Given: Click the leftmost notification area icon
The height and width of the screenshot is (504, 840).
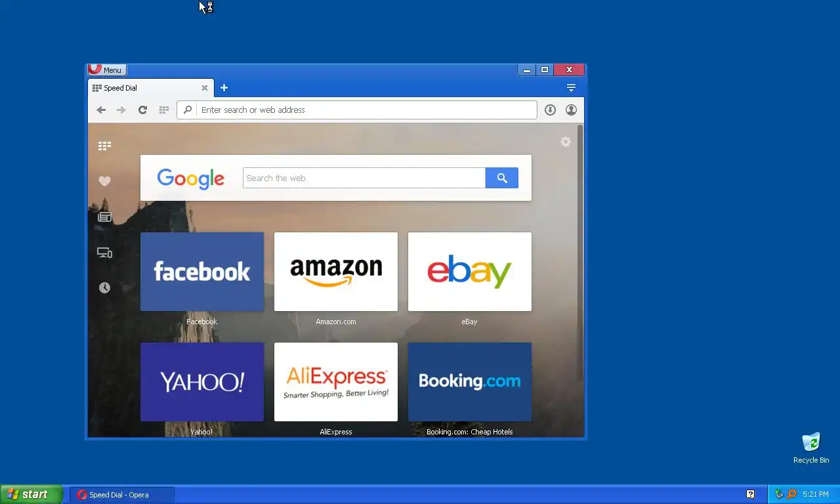Looking at the screenshot, I should point(779,494).
